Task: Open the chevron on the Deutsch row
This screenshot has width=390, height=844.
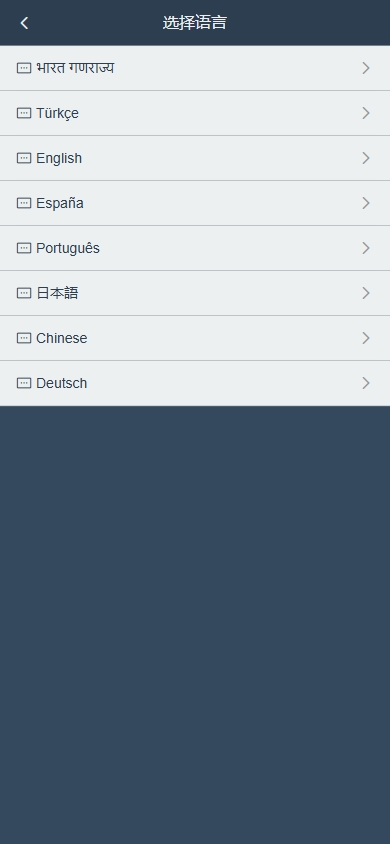Action: point(366,383)
